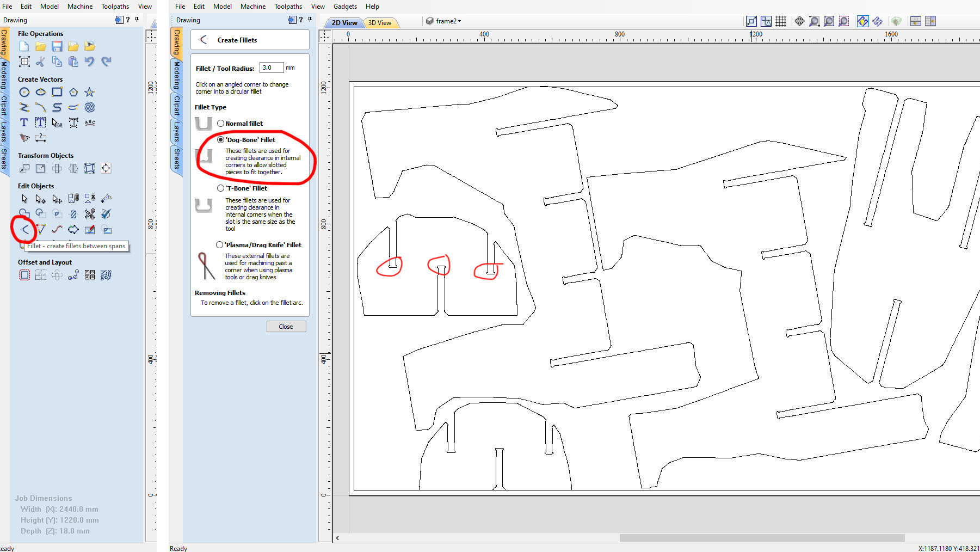Select the 'Plasma/Drag Knife' Fillet option
This screenshot has width=980, height=552.
pyautogui.click(x=220, y=245)
